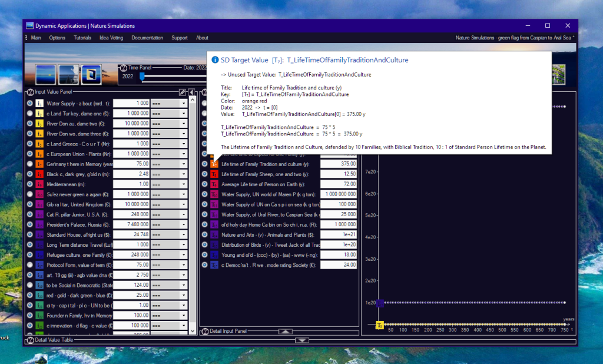603x364 pixels.
Task: Expand Detail Input Panel with up arrow
Action: 285,332
